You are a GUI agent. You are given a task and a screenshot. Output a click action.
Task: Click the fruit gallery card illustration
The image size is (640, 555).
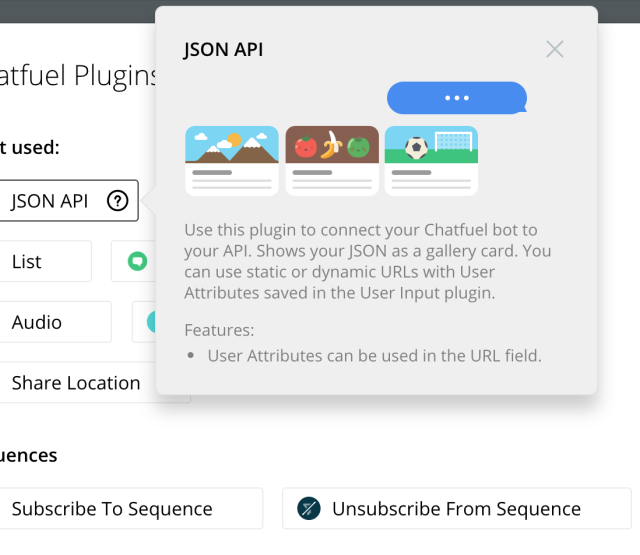(x=332, y=161)
